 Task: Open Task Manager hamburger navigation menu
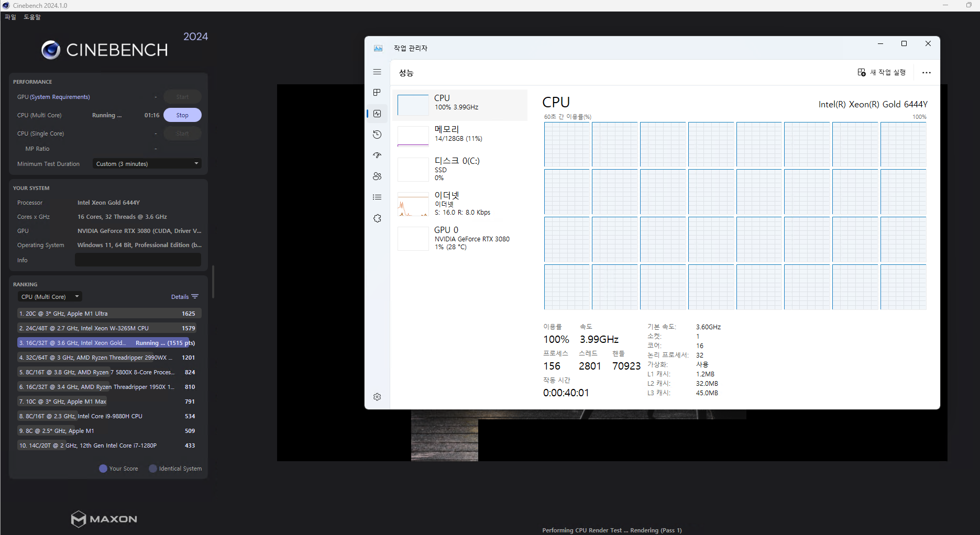[377, 72]
